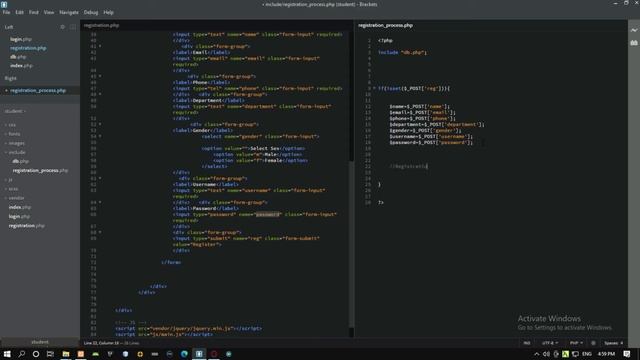Click the working files gear icon

pos(62,27)
